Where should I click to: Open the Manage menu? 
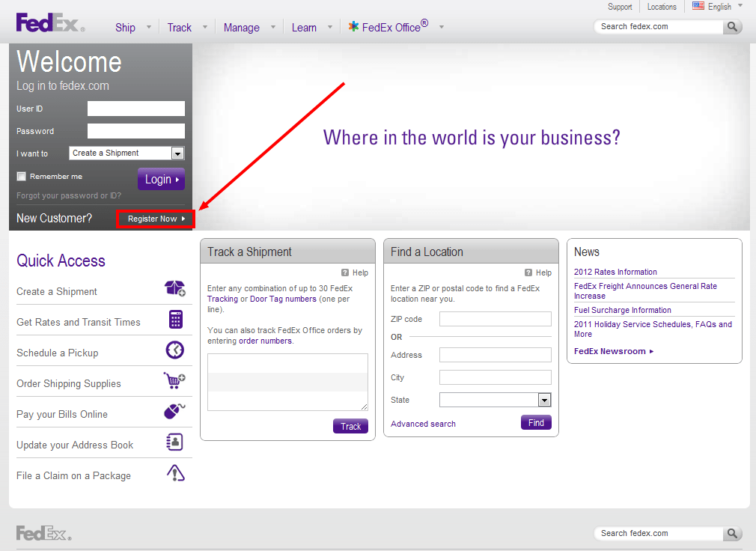point(242,28)
